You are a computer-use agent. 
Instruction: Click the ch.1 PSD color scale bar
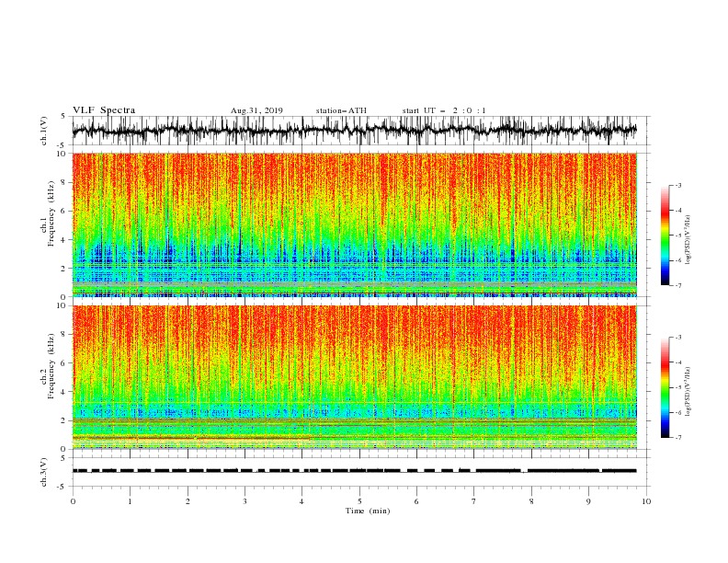(665, 236)
